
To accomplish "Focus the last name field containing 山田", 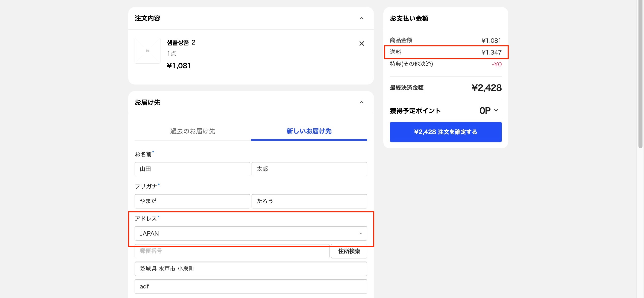I will pyautogui.click(x=192, y=169).
